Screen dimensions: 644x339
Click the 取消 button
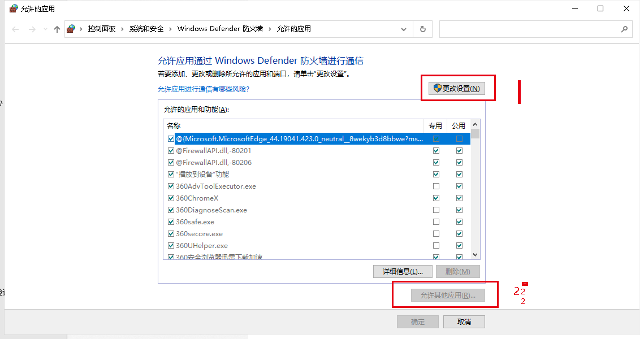point(464,322)
